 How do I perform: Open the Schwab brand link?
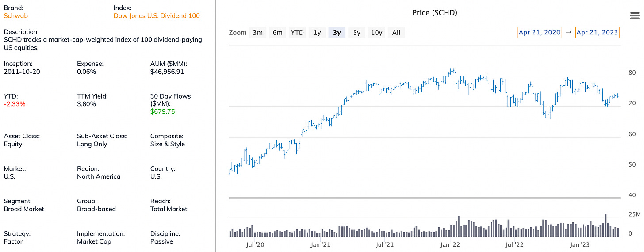[x=15, y=15]
